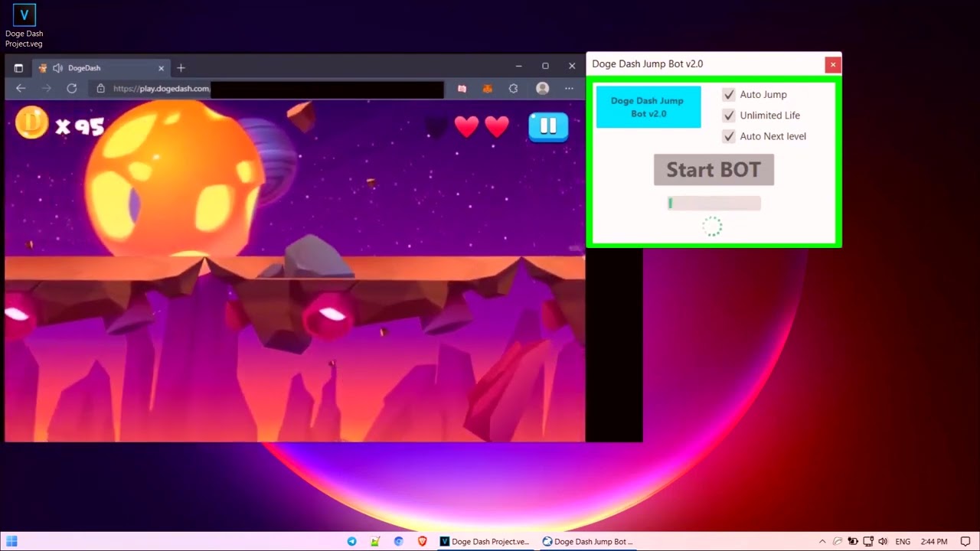Click the gold coin counter icon
Viewport: 980px width, 551px height.
pos(32,123)
